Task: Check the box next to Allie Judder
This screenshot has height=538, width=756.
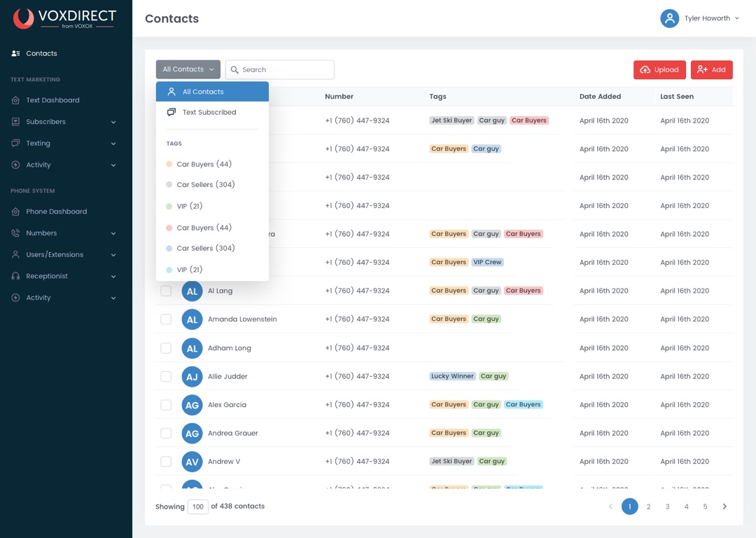Action: coord(166,376)
